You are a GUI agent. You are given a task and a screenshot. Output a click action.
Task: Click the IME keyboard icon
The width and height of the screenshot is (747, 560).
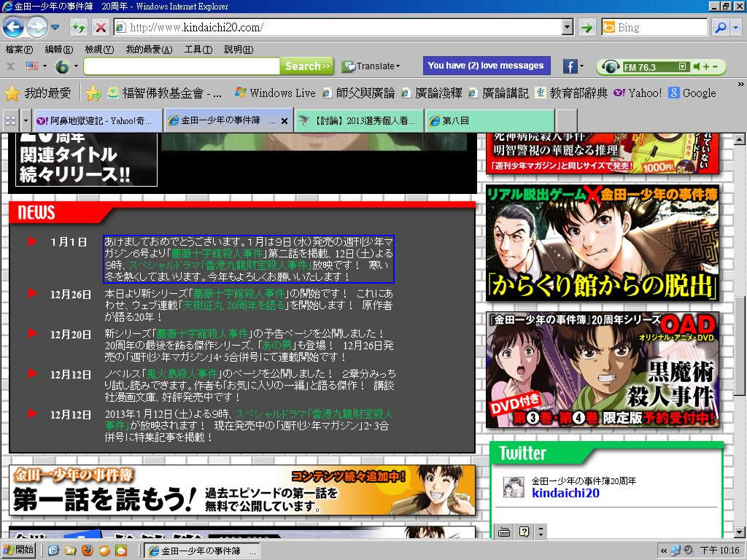504,532
